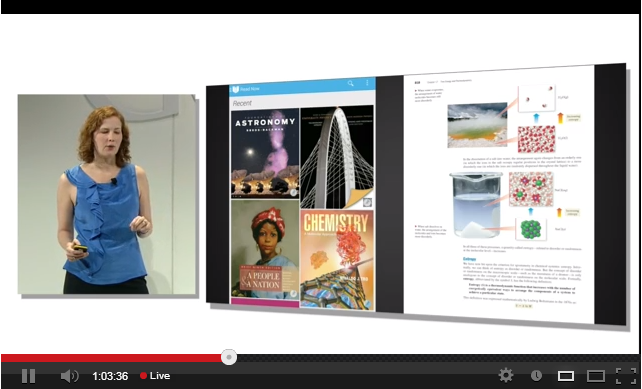
Task: Click the 1:03:36 elapsed time display
Action: click(110, 376)
